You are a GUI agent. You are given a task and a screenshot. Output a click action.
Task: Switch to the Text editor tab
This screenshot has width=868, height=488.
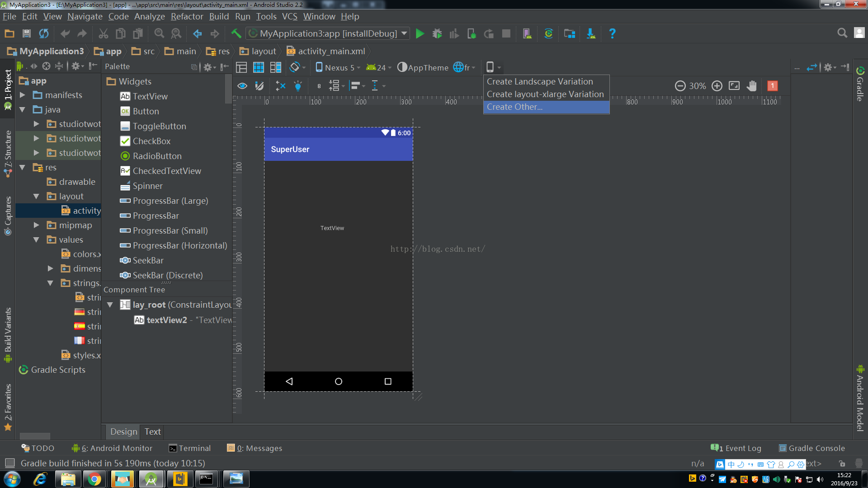(152, 432)
